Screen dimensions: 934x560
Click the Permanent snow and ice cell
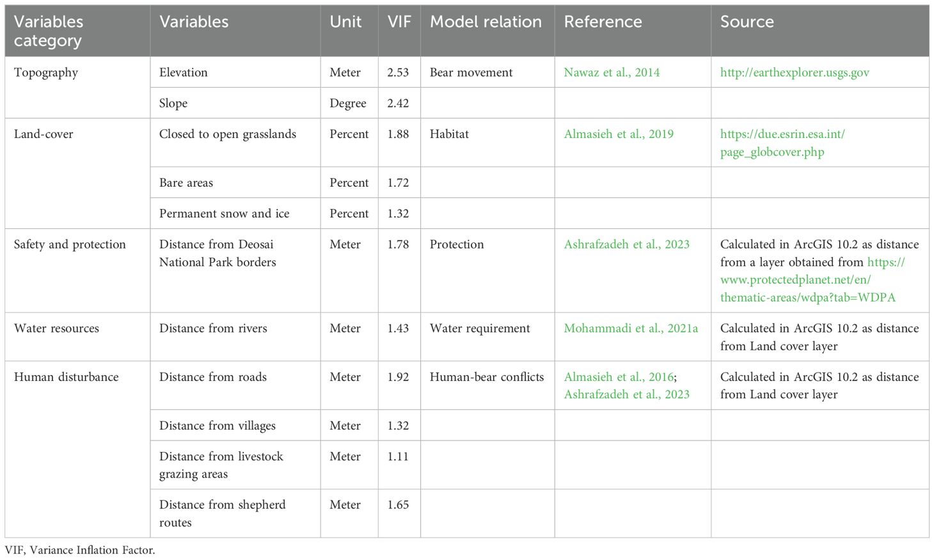tap(224, 214)
